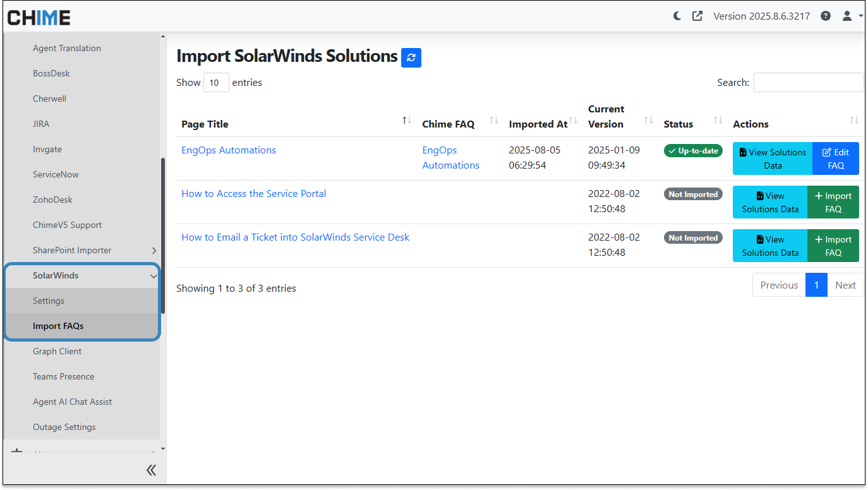Open ServiceNow sidebar item
Screen dimensions: 868x490
tap(56, 174)
